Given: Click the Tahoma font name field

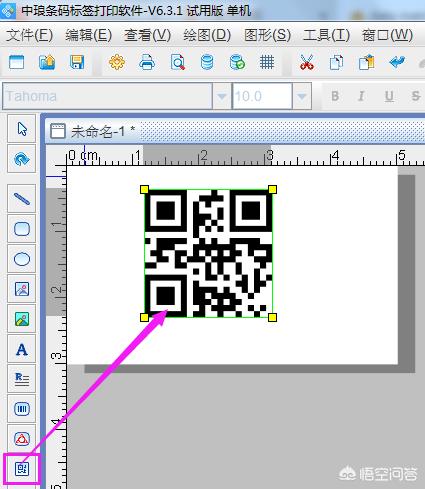Looking at the screenshot, I should click(x=107, y=96).
